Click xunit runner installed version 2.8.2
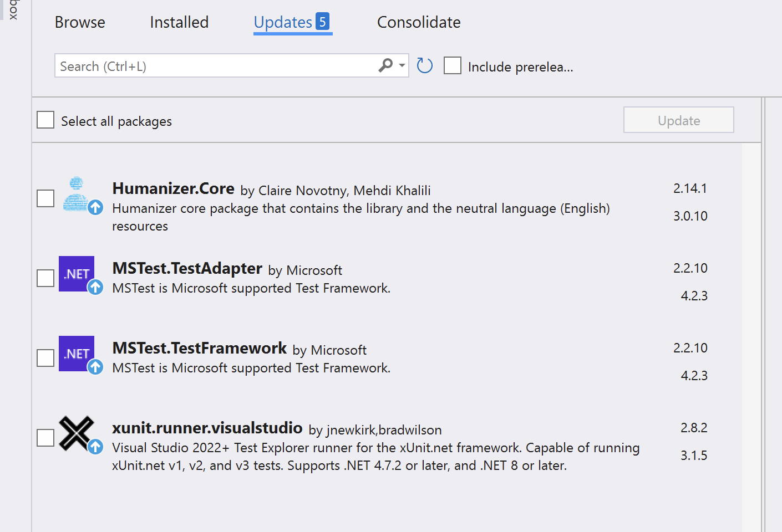The image size is (782, 532). (694, 428)
